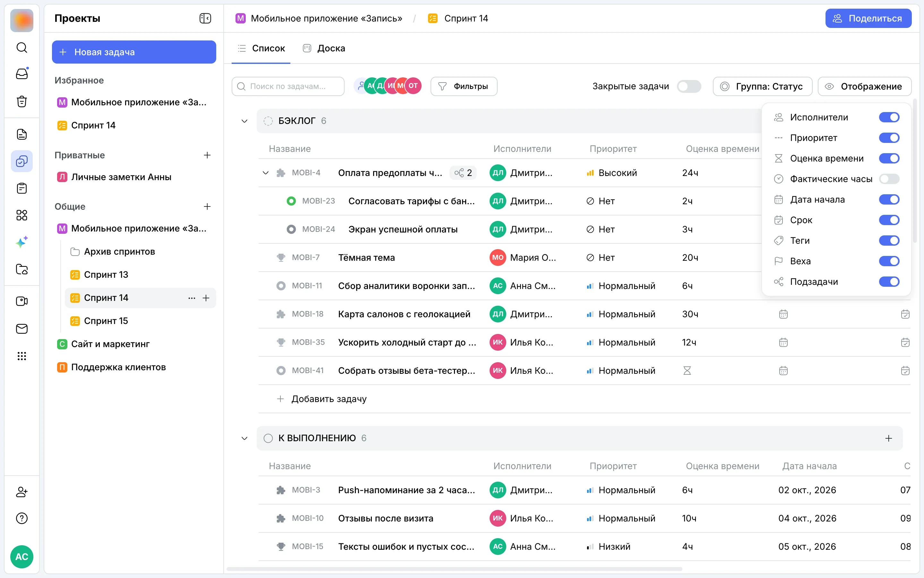Image resolution: width=924 pixels, height=578 pixels.
Task: Open more options for Спринт 14
Action: coord(192,298)
